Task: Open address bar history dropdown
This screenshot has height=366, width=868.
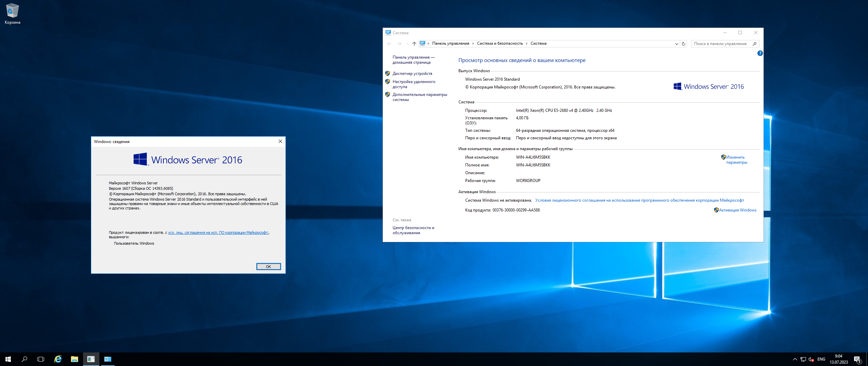Action: [x=676, y=44]
